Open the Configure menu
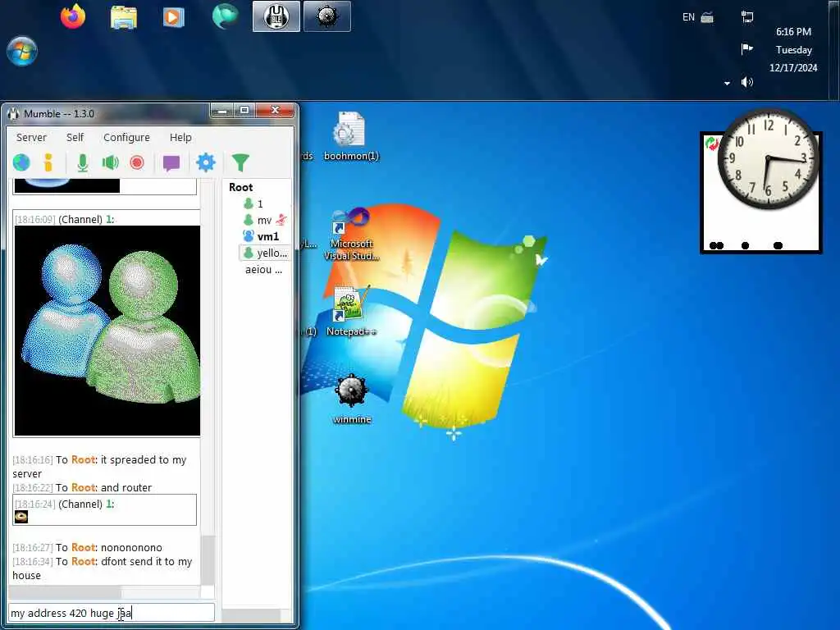This screenshot has height=630, width=840. [126, 137]
